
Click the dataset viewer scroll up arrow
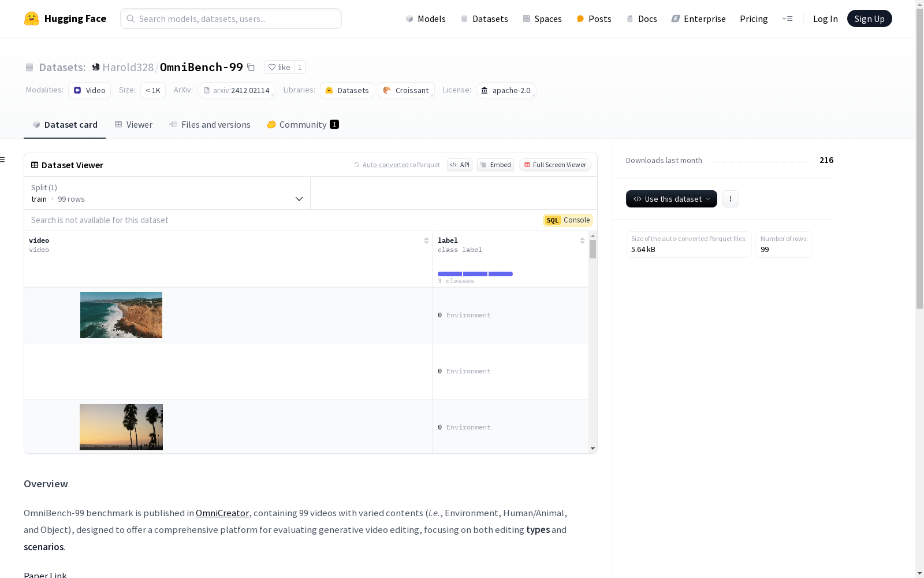tap(593, 236)
